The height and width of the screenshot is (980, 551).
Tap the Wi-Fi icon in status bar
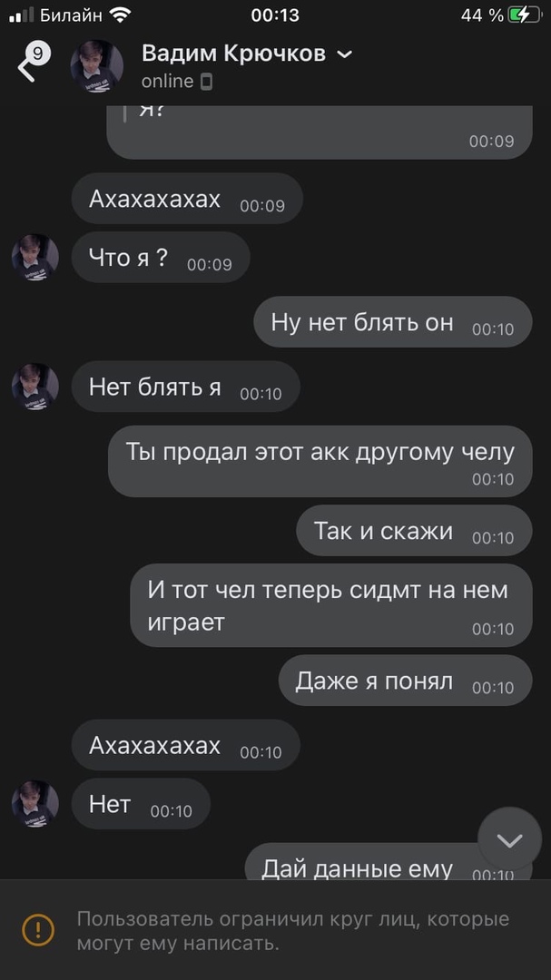[120, 15]
